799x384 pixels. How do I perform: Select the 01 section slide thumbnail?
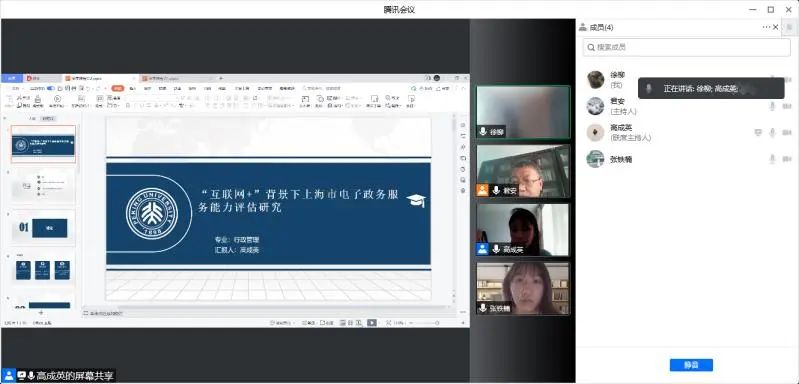pyautogui.click(x=43, y=227)
